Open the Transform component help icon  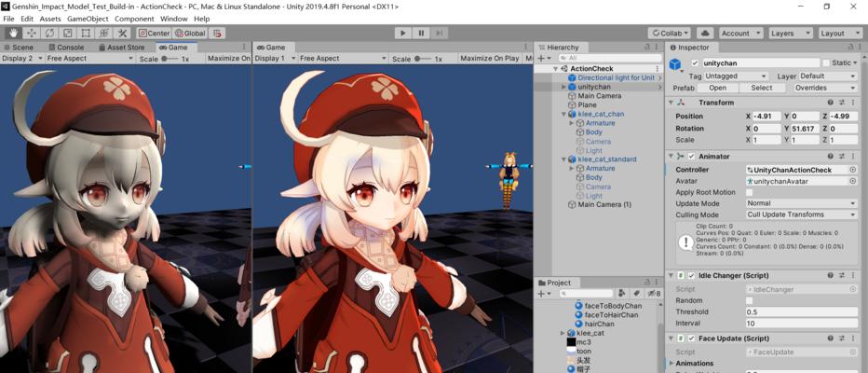tap(831, 103)
